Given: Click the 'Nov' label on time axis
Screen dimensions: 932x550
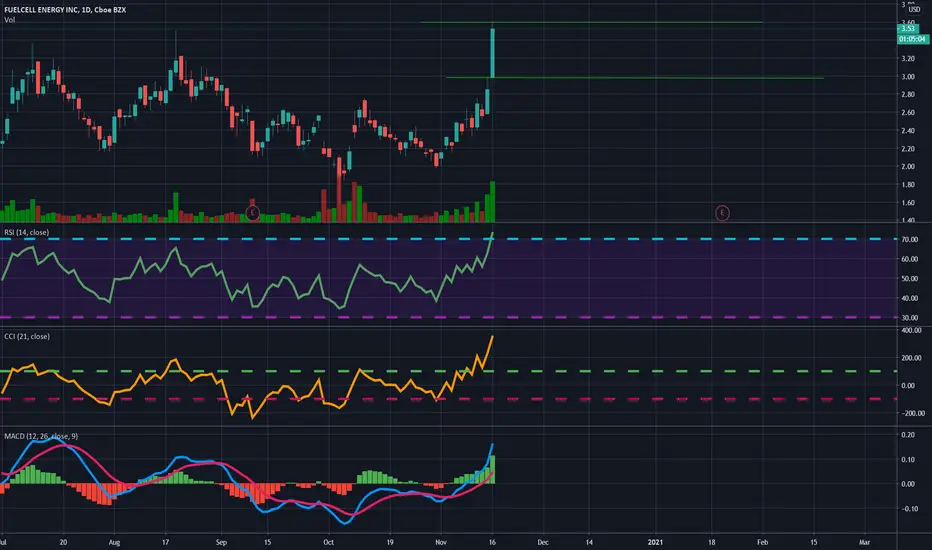Looking at the screenshot, I should pos(440,542).
